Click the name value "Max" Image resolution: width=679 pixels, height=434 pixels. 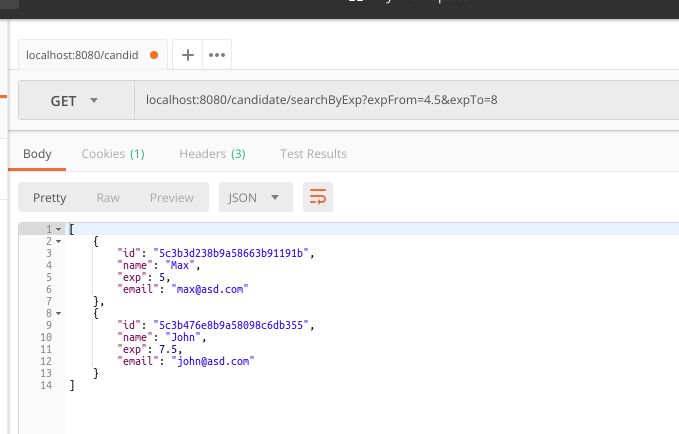point(180,265)
